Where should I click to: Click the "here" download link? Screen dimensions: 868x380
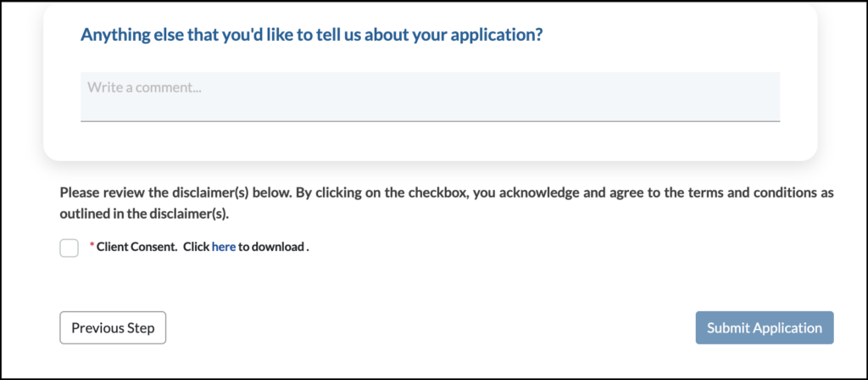click(x=224, y=248)
